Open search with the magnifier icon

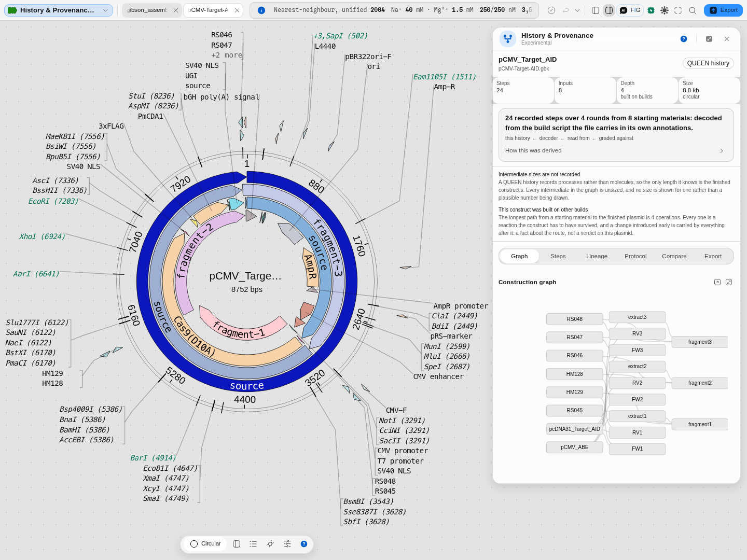(693, 10)
